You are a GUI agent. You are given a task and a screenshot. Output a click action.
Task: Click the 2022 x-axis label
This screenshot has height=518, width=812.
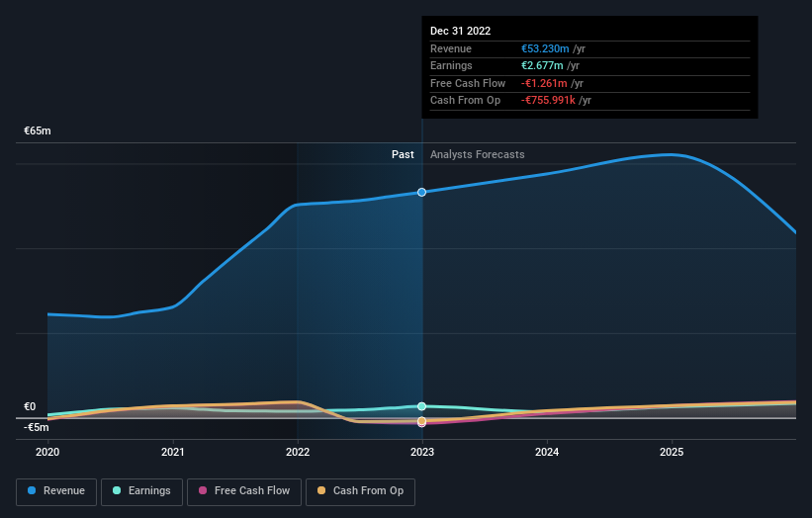click(x=298, y=452)
